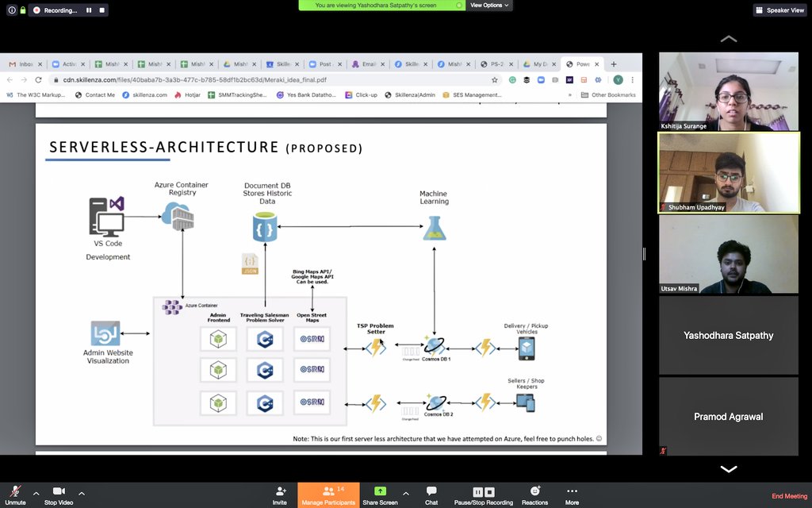The width and height of the screenshot is (812, 508).
Task: Open the Chrome three-dot menu
Action: pyautogui.click(x=632, y=80)
